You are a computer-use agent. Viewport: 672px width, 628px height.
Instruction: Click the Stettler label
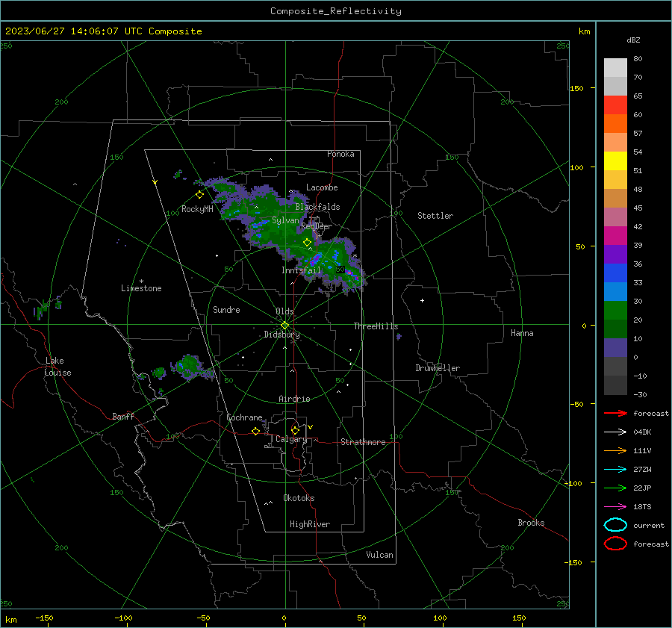[435, 216]
